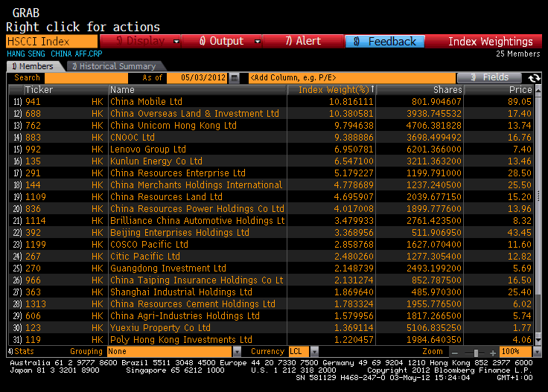Click the refresh icon next to Fields
This screenshot has width=548, height=392.
coord(533,78)
